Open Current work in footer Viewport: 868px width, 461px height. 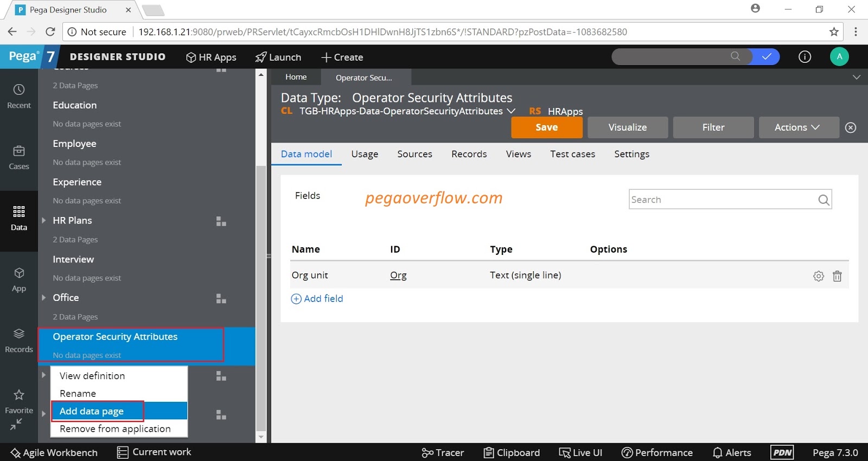point(154,452)
